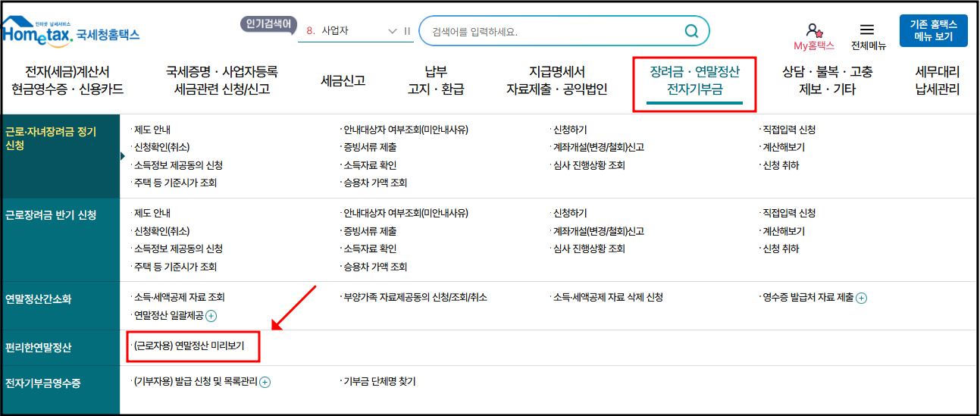Open popular keyword dropdown chevron
The height and width of the screenshot is (416, 980).
[x=392, y=31]
